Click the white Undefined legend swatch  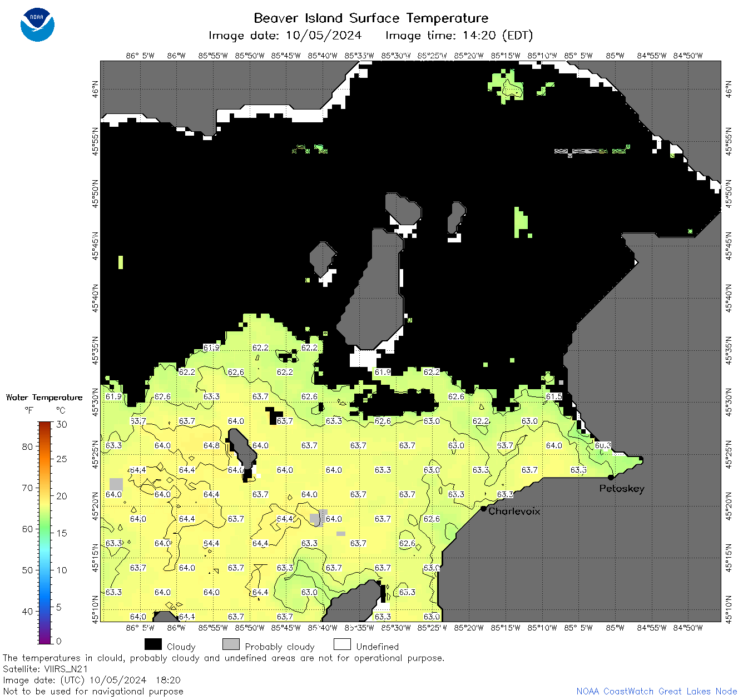tap(342, 644)
